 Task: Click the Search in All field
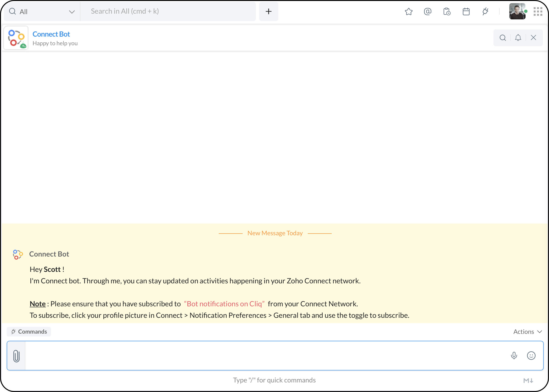tap(168, 11)
